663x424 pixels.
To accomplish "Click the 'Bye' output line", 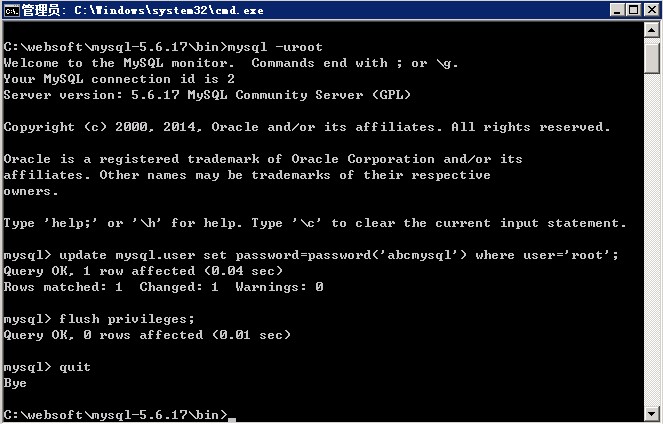I will point(15,383).
